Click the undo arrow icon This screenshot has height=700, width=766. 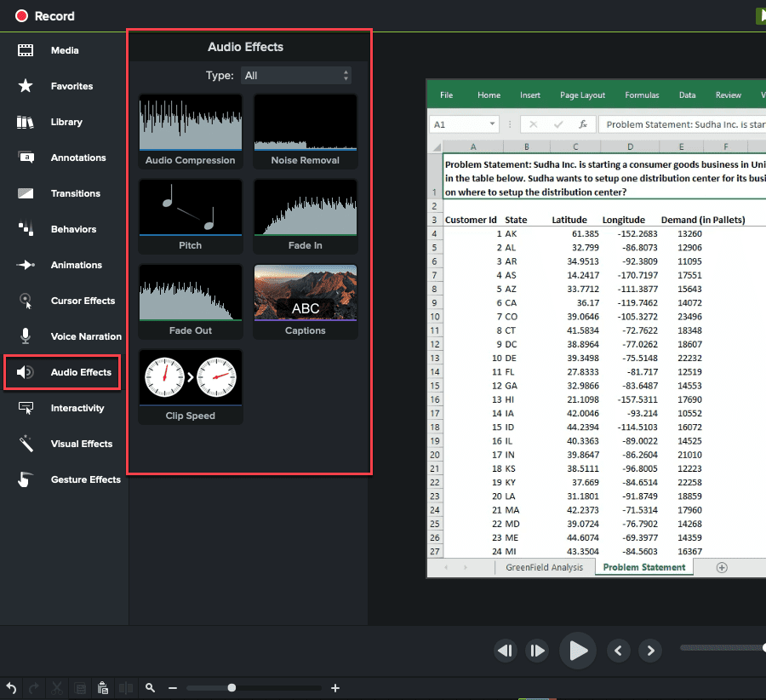point(11,688)
